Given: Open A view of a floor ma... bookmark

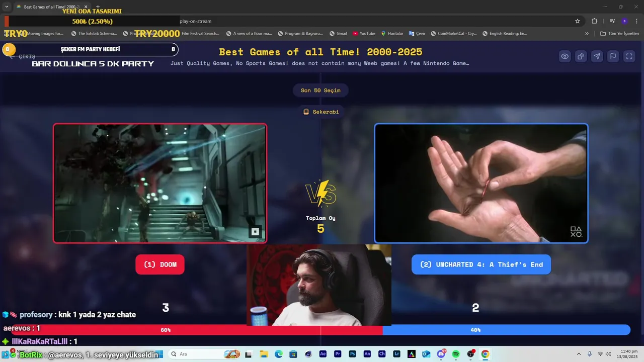Looking at the screenshot, I should tap(249, 34).
